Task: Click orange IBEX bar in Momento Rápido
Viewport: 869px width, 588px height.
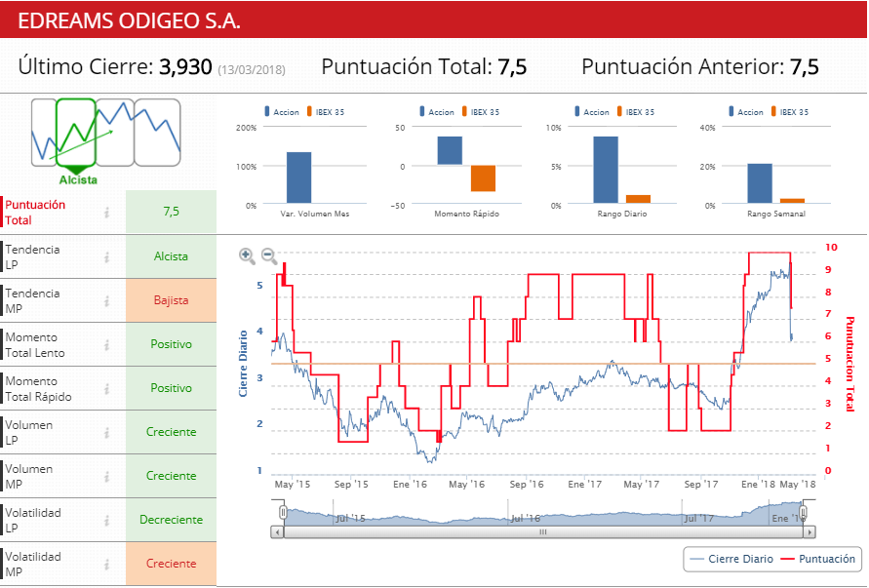Action: [x=484, y=178]
